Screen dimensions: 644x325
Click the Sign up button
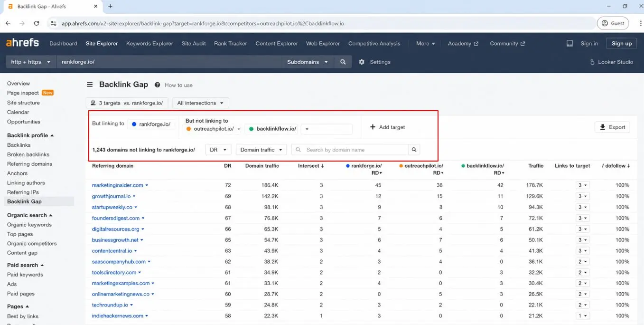622,43
